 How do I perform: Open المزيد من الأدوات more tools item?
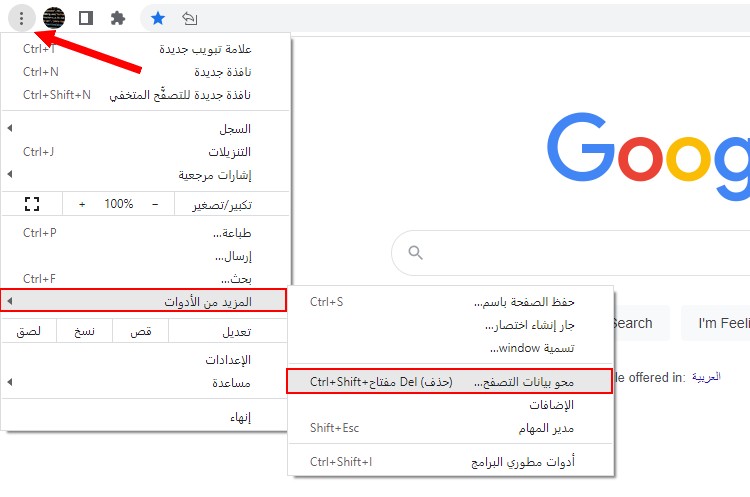pyautogui.click(x=143, y=301)
